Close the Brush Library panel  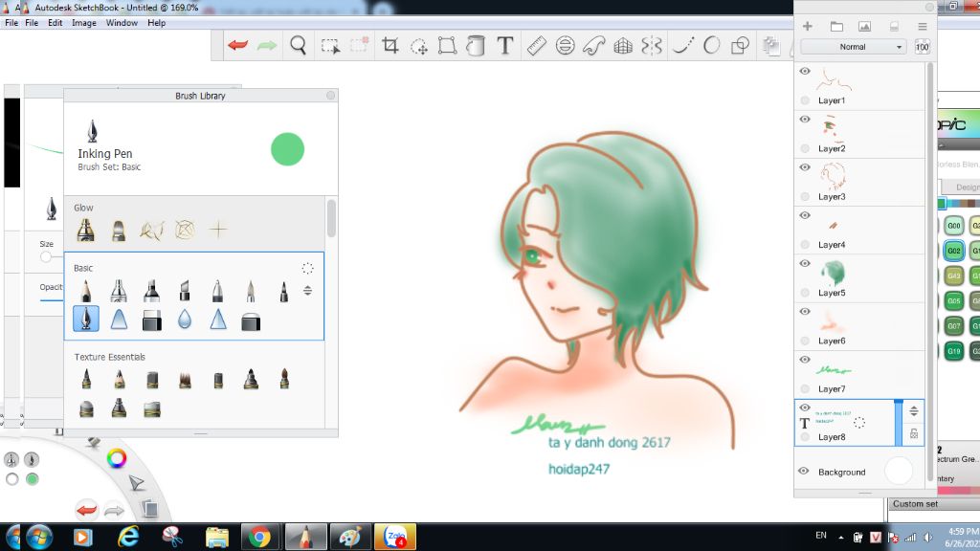coord(330,96)
